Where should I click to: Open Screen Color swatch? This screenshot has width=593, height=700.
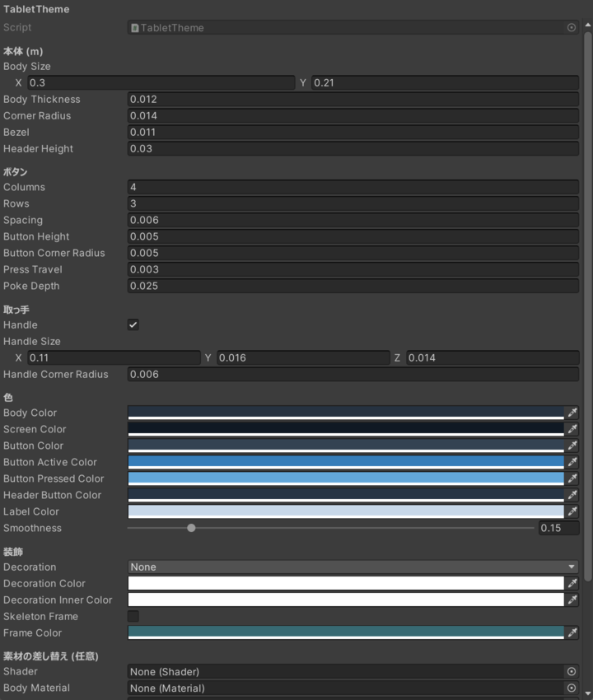click(x=346, y=429)
